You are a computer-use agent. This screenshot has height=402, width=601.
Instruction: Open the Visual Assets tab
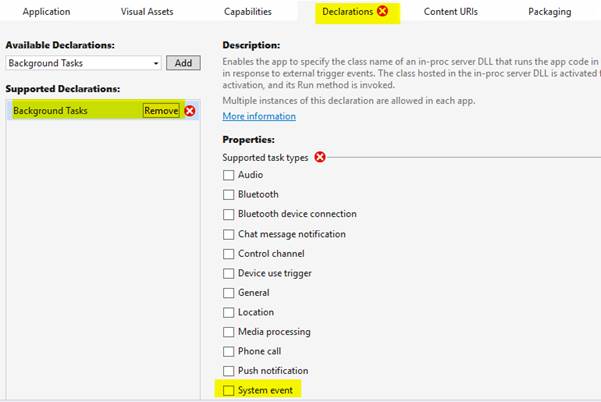point(147,12)
